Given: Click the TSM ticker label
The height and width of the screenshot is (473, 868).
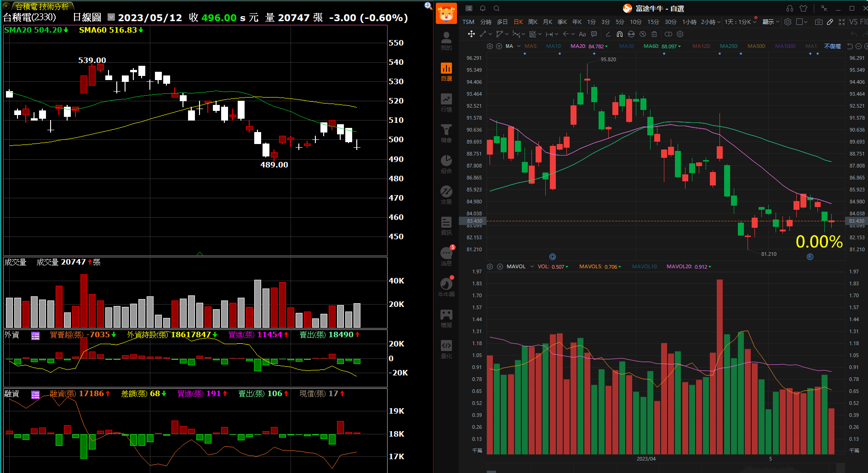Looking at the screenshot, I should [468, 22].
